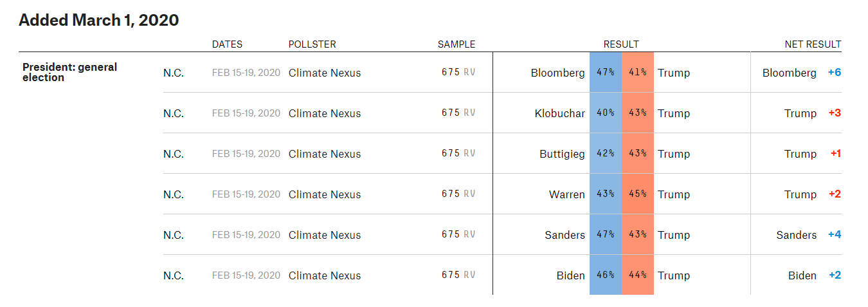Click N.C. state in the Warren row
868x307 pixels.
pyautogui.click(x=174, y=194)
